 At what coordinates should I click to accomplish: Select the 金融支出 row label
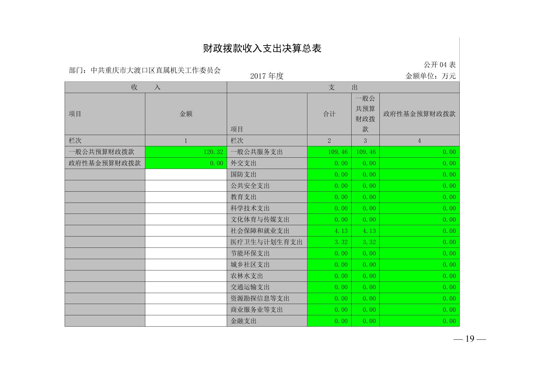pos(244,321)
